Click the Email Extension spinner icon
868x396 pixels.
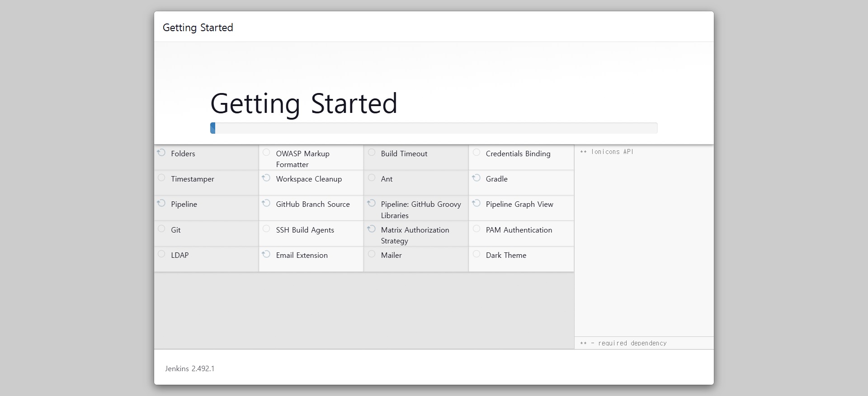[x=266, y=254]
